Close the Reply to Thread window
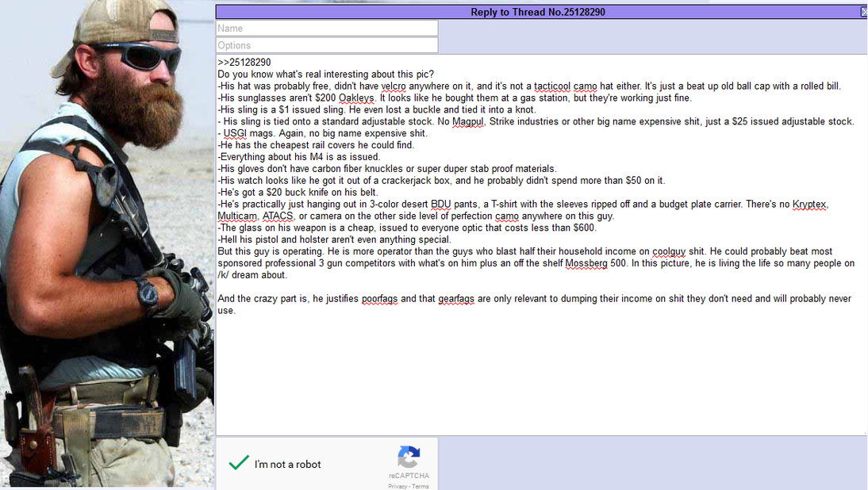868x490 pixels. [864, 12]
